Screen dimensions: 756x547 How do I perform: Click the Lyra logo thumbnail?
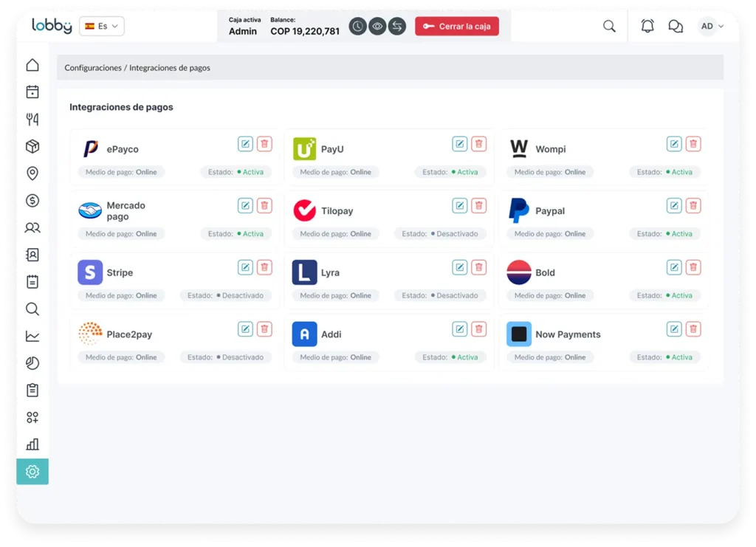[305, 272]
